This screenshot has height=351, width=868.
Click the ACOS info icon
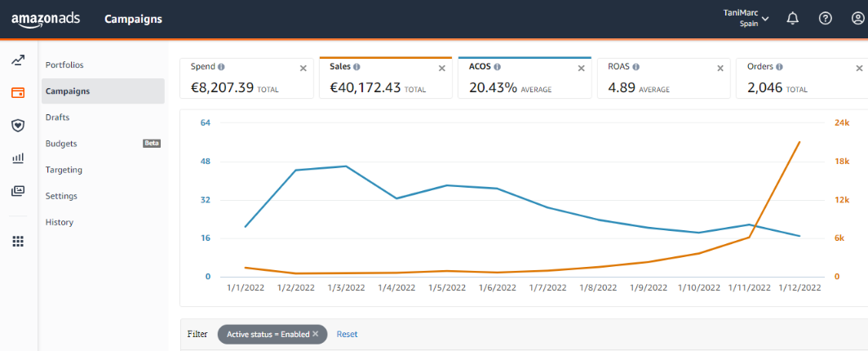point(497,67)
